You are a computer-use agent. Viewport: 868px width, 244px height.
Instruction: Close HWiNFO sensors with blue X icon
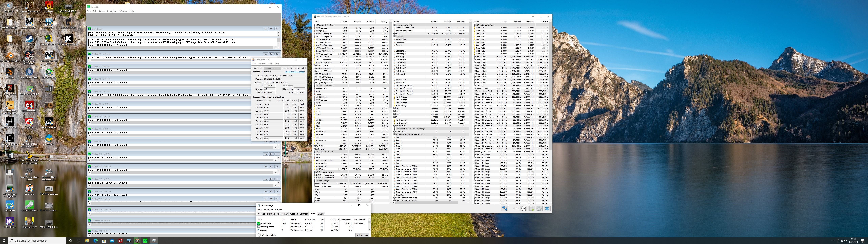[x=547, y=209]
